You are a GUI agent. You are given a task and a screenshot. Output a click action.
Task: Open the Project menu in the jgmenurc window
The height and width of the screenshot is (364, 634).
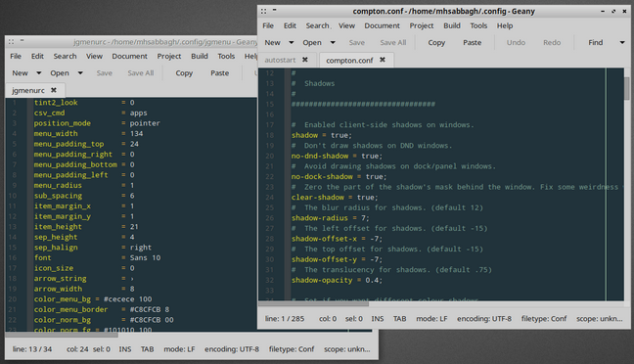169,56
